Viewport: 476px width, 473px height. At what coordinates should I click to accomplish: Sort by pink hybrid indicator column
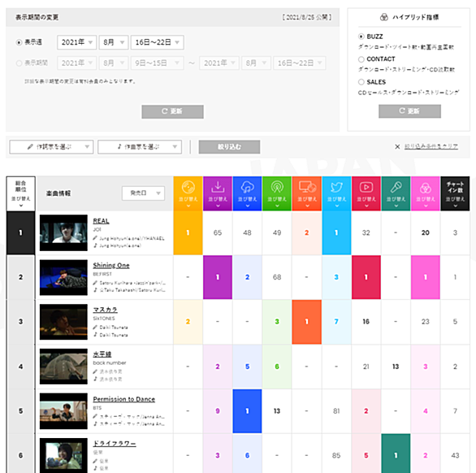426,193
